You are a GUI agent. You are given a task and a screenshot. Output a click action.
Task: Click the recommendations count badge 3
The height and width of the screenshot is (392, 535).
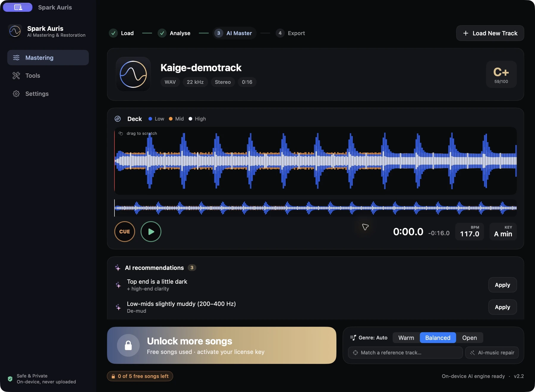[192, 268]
